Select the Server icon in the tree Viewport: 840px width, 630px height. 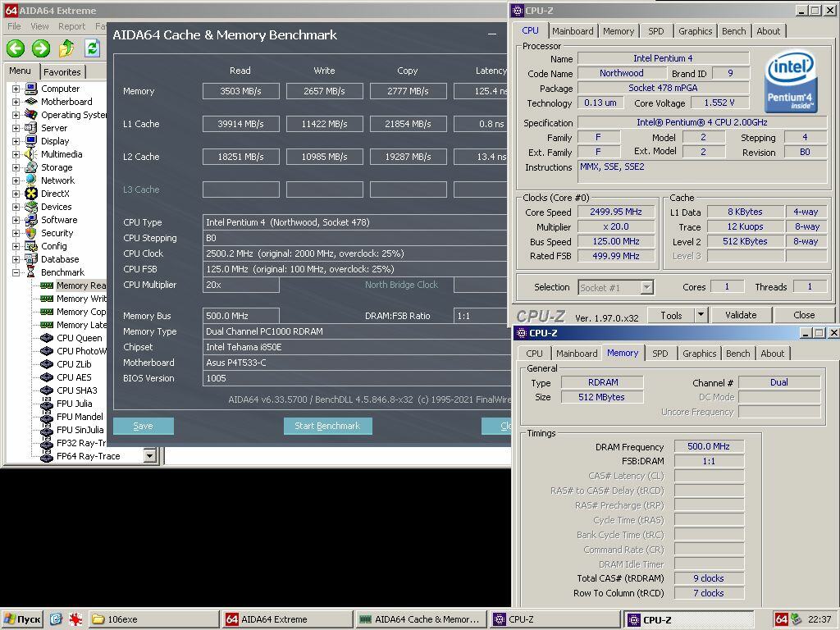(x=31, y=127)
